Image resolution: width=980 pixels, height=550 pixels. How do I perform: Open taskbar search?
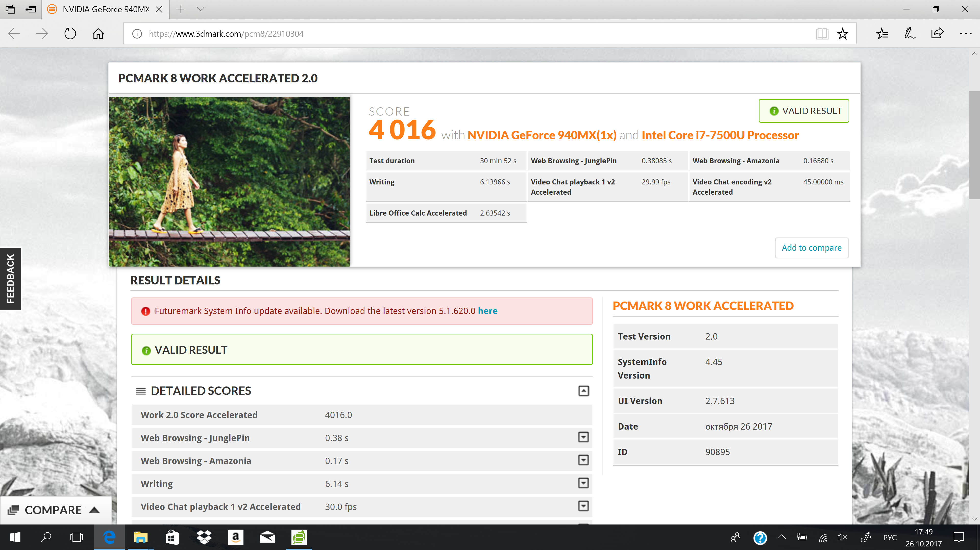point(46,537)
